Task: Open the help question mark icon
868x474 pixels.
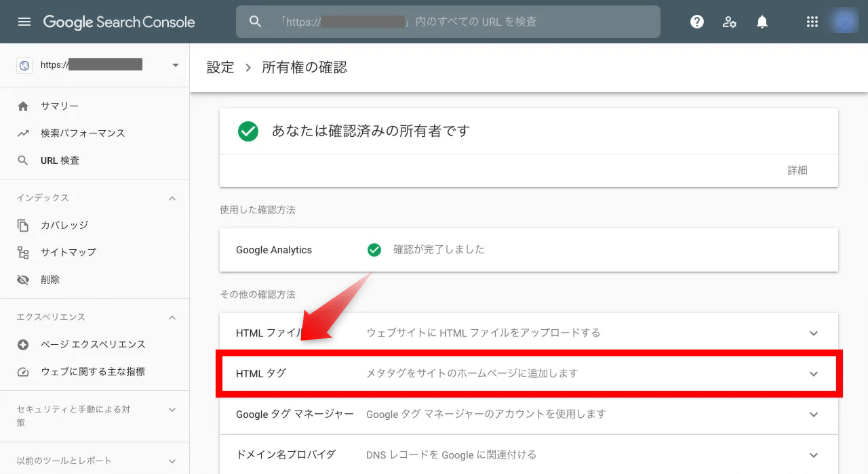Action: point(697,22)
